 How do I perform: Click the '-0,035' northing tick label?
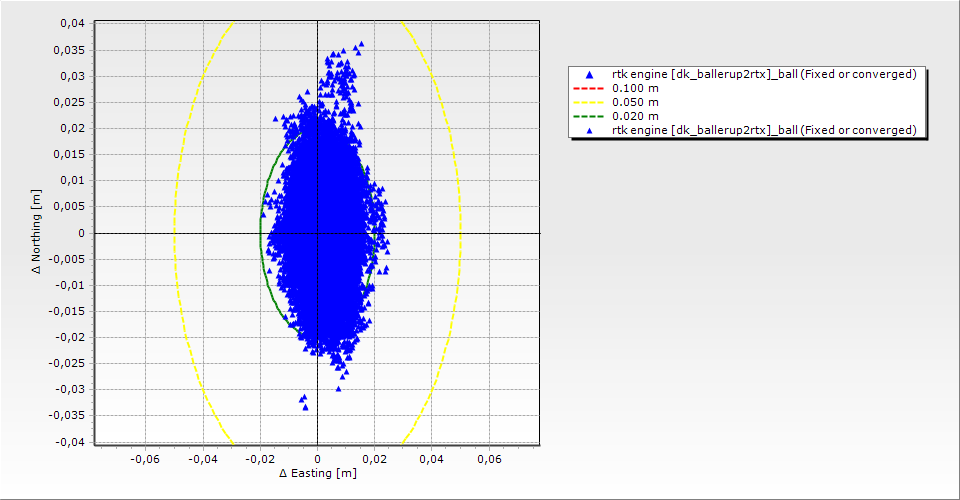coord(67,415)
